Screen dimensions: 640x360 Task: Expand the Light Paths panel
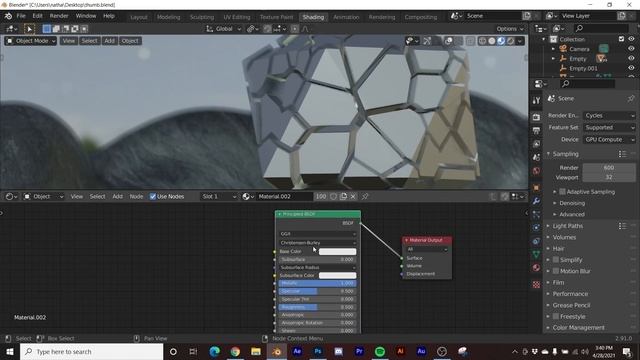point(567,226)
